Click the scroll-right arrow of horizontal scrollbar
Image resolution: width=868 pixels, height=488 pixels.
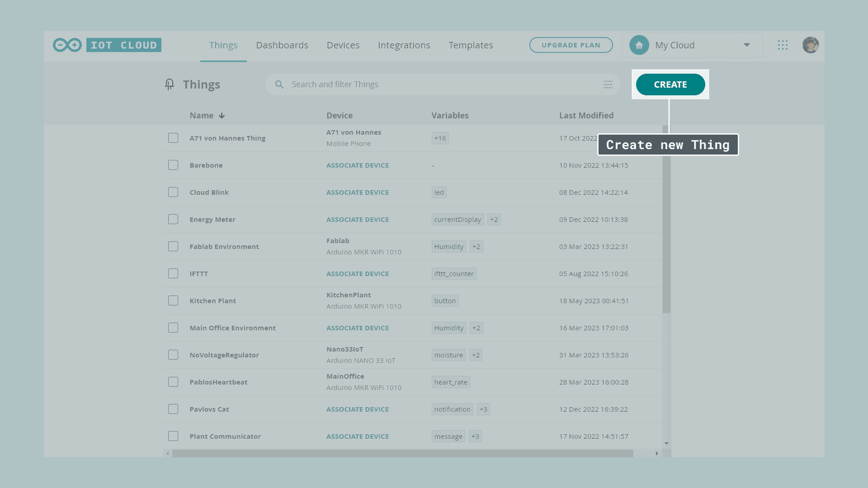click(657, 453)
